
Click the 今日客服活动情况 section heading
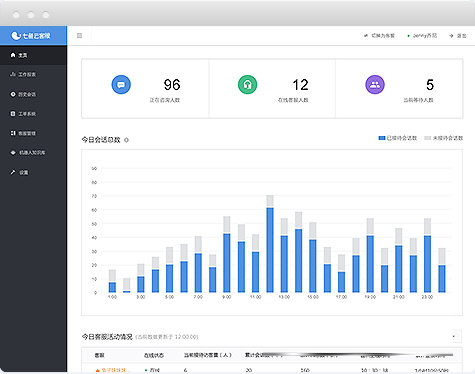pos(107,337)
